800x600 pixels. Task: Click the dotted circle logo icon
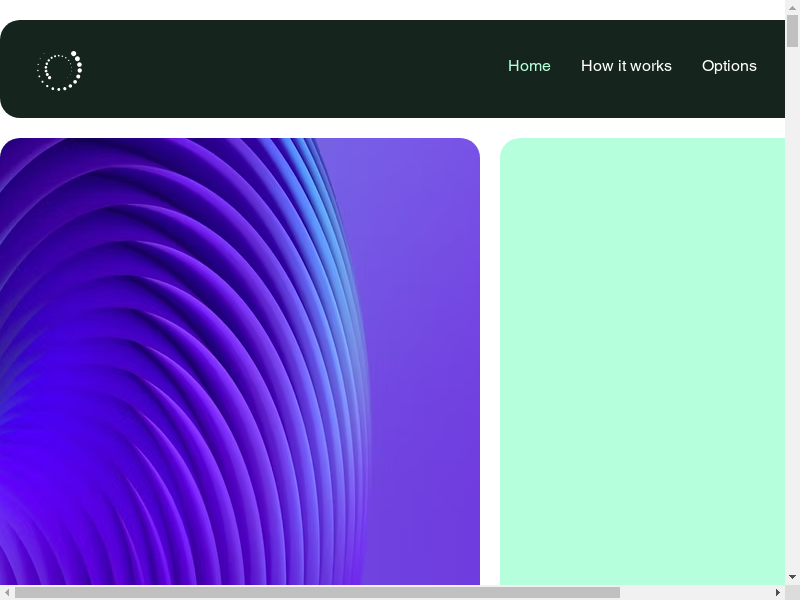tap(59, 70)
